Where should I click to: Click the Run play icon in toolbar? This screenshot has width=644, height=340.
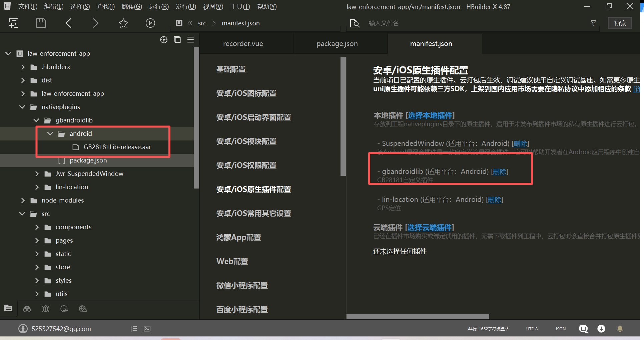pyautogui.click(x=150, y=23)
